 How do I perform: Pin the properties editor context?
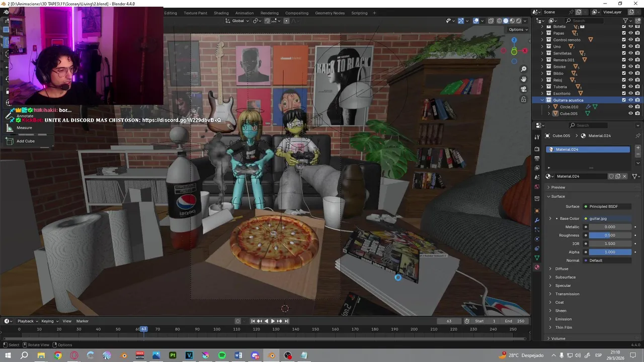[638, 136]
